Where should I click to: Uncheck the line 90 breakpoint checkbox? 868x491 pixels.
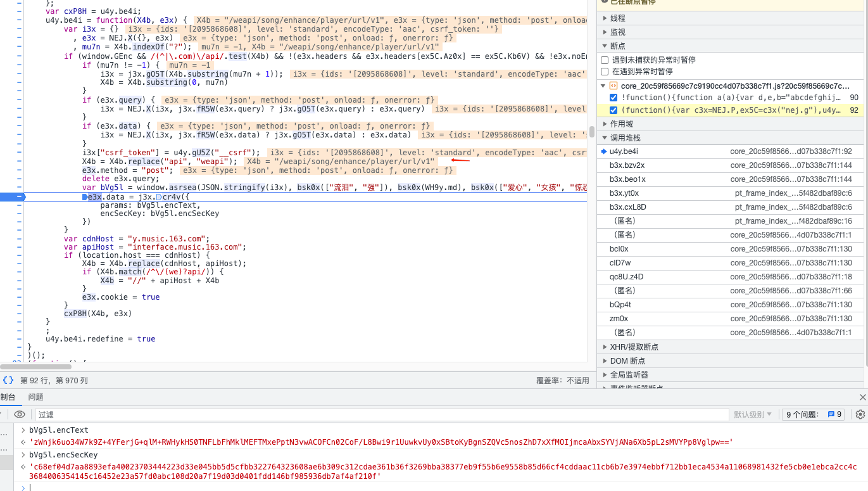click(x=613, y=98)
